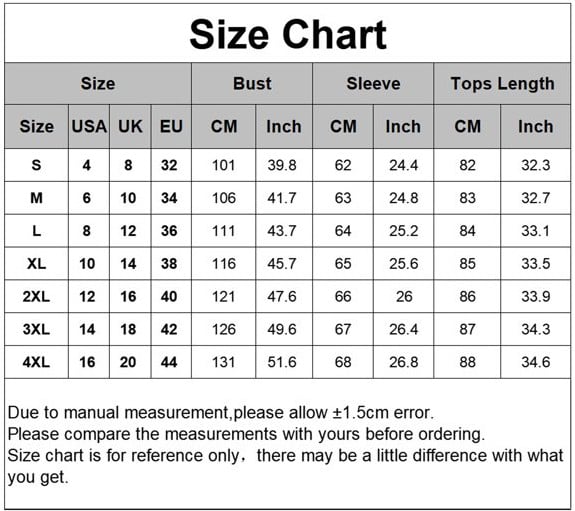This screenshot has width=575, height=511.
Task: Click sleeve value 66 cm
Action: pyautogui.click(x=343, y=296)
